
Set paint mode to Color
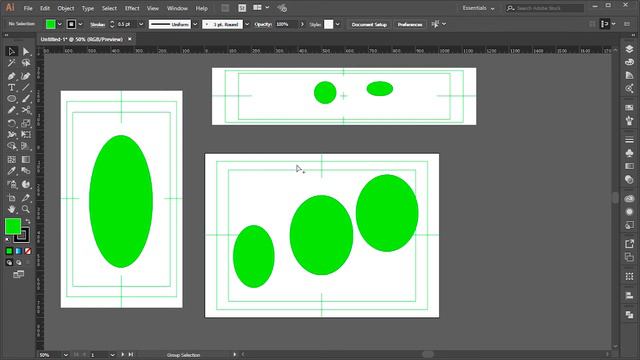click(x=9, y=251)
